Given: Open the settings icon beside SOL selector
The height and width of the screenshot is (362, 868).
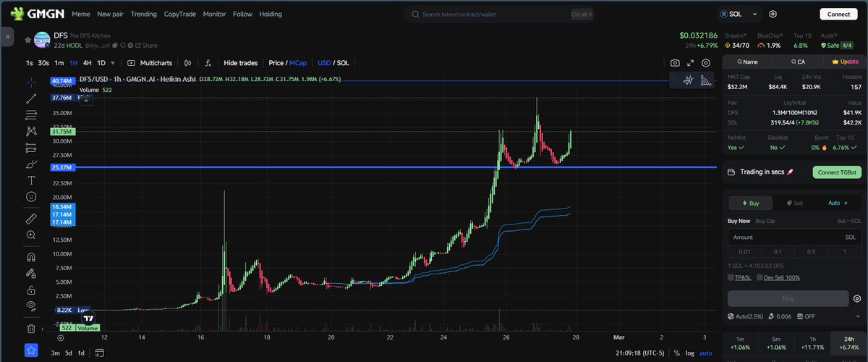Looking at the screenshot, I should (773, 14).
